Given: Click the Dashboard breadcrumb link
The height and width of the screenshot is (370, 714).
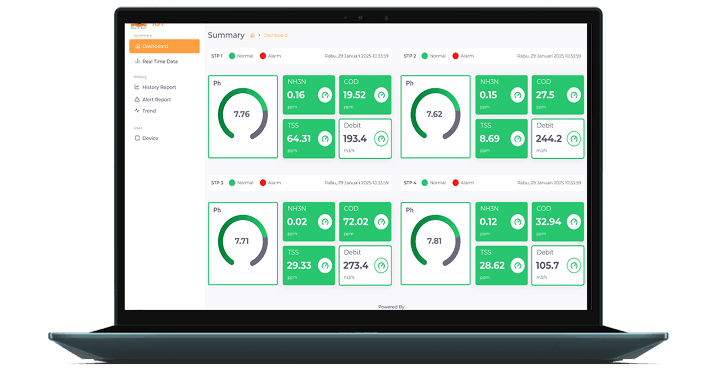Looking at the screenshot, I should pos(275,35).
